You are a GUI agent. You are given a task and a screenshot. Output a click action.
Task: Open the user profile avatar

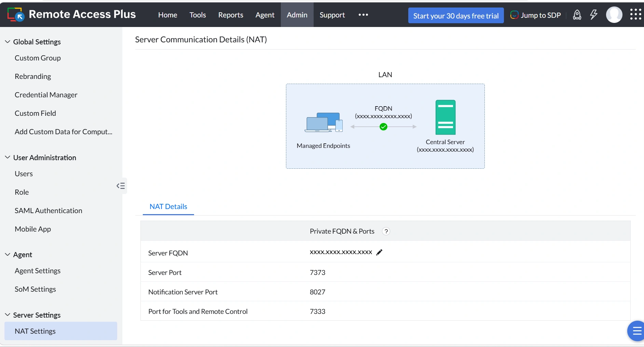[614, 15]
